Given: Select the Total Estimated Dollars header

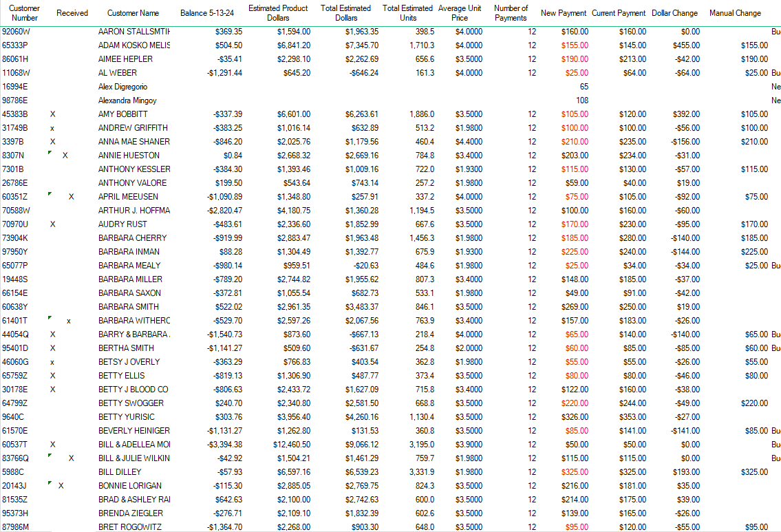Looking at the screenshot, I should tap(345, 13).
